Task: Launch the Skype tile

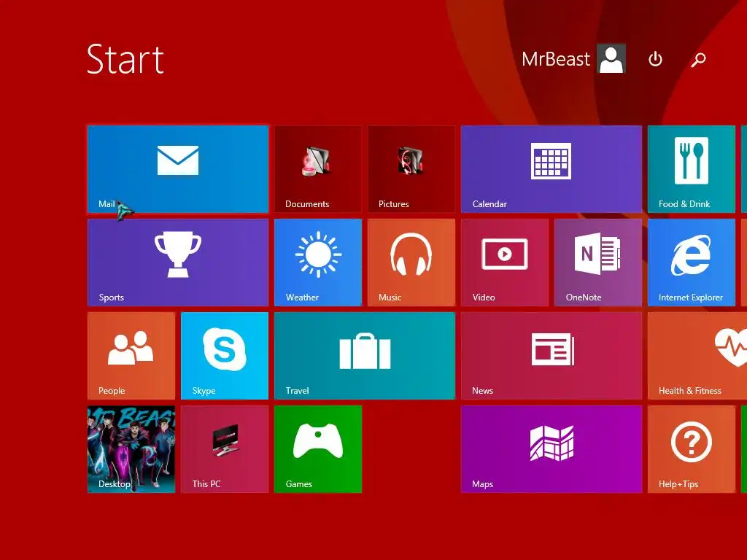Action: (x=225, y=356)
